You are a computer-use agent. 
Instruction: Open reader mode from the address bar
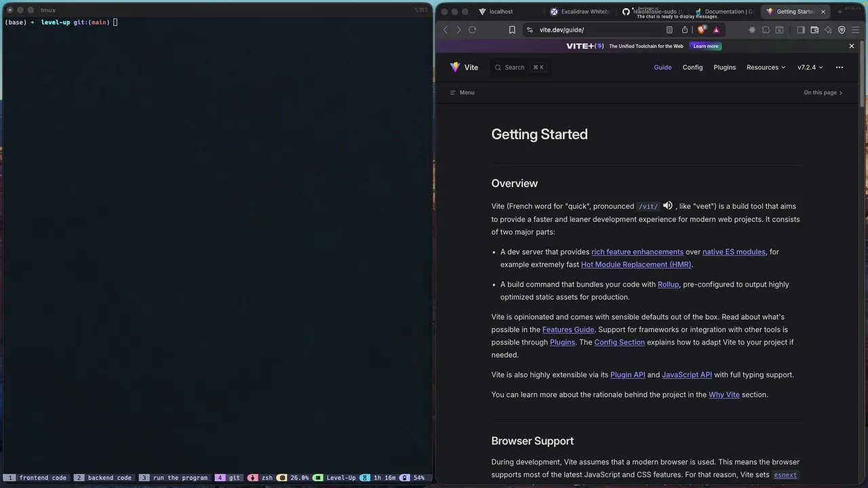[669, 30]
